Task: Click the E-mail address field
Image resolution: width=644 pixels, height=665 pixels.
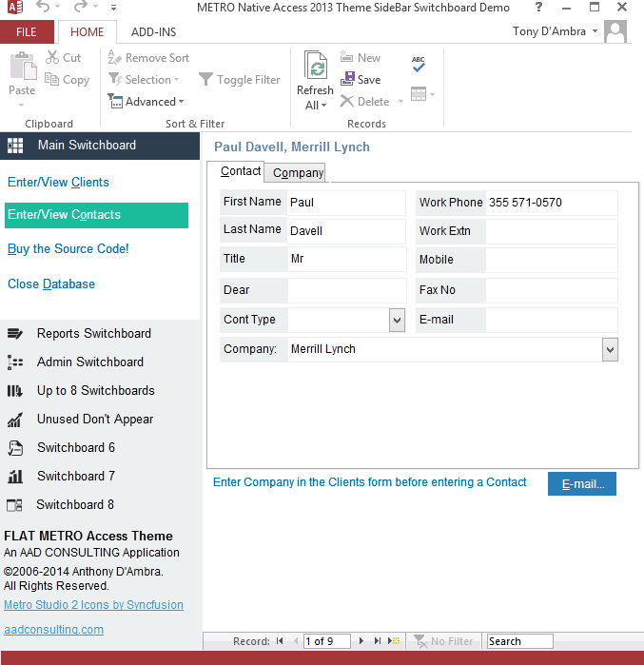Action: click(x=551, y=320)
